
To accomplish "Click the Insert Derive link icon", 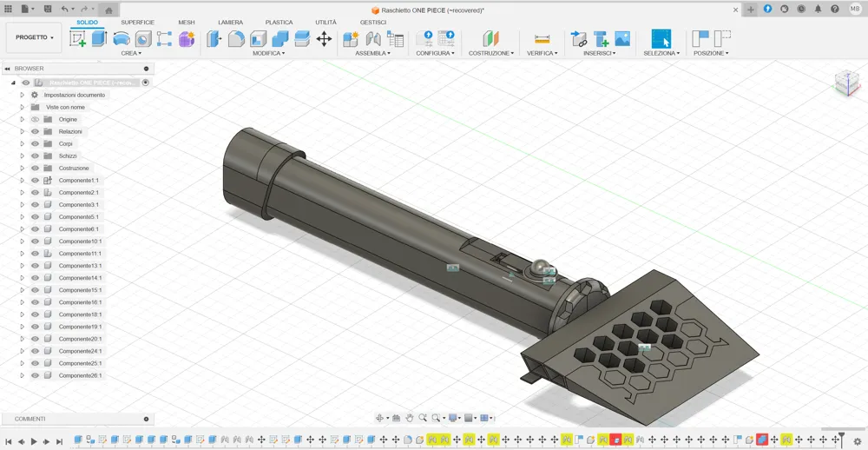I will click(x=579, y=39).
